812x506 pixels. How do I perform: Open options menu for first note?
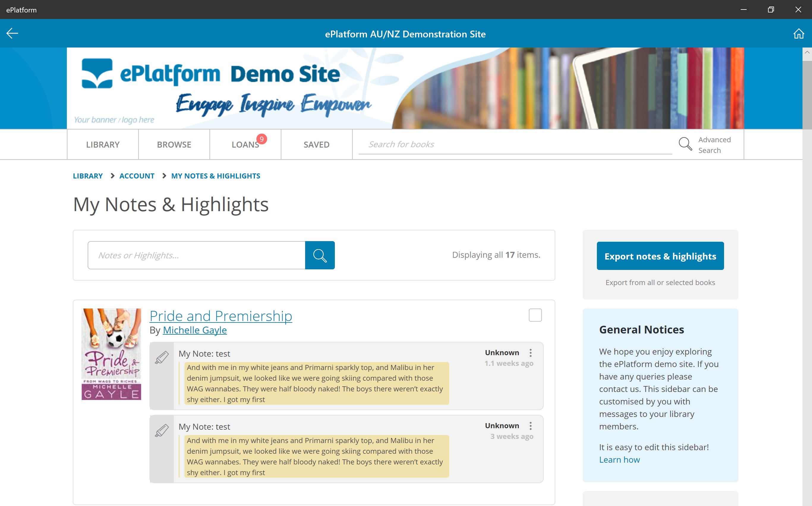(530, 353)
